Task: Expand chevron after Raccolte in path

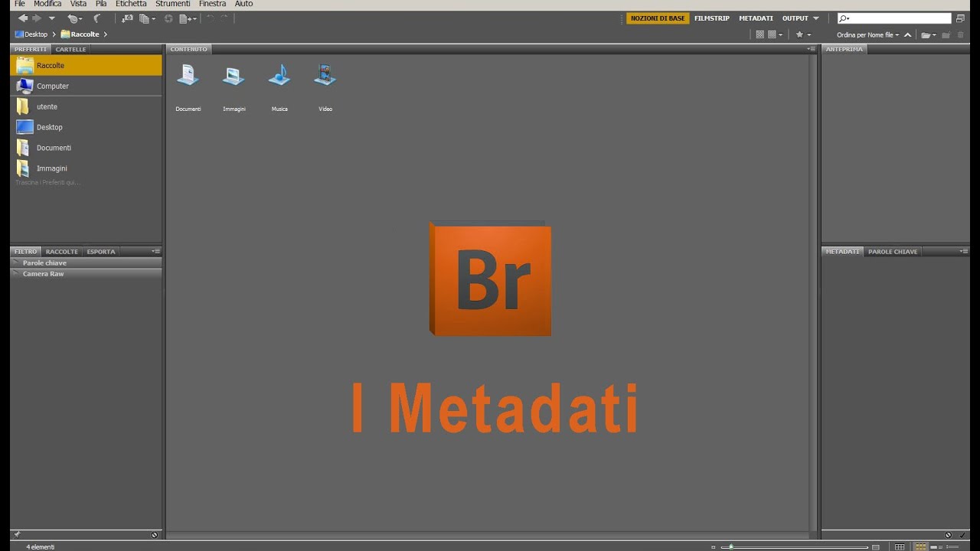Action: 106,34
